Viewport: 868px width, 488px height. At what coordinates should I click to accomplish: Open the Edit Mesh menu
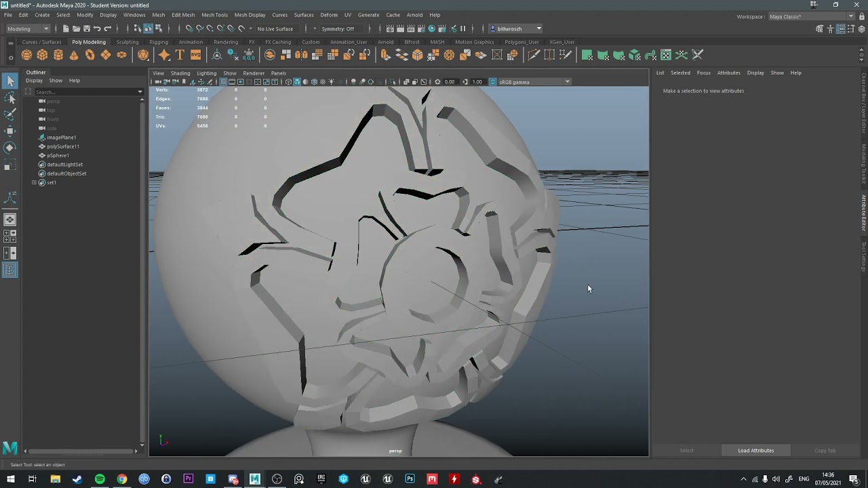(x=183, y=15)
